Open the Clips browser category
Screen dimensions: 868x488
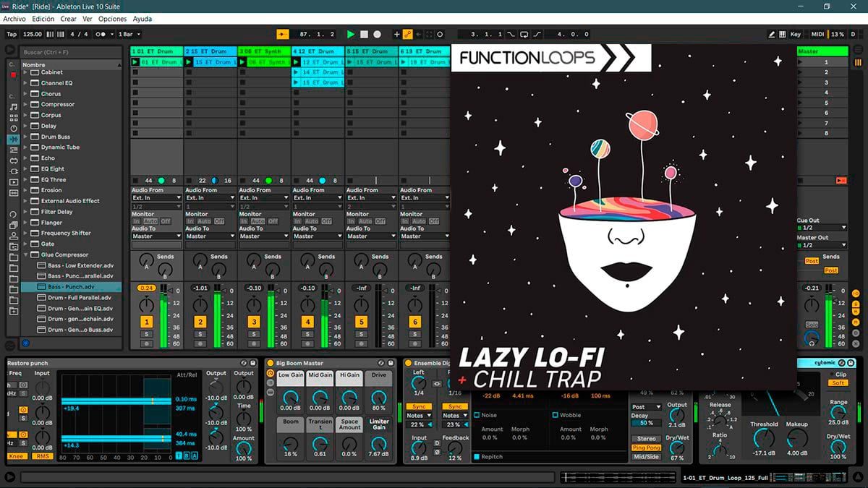click(x=13, y=182)
